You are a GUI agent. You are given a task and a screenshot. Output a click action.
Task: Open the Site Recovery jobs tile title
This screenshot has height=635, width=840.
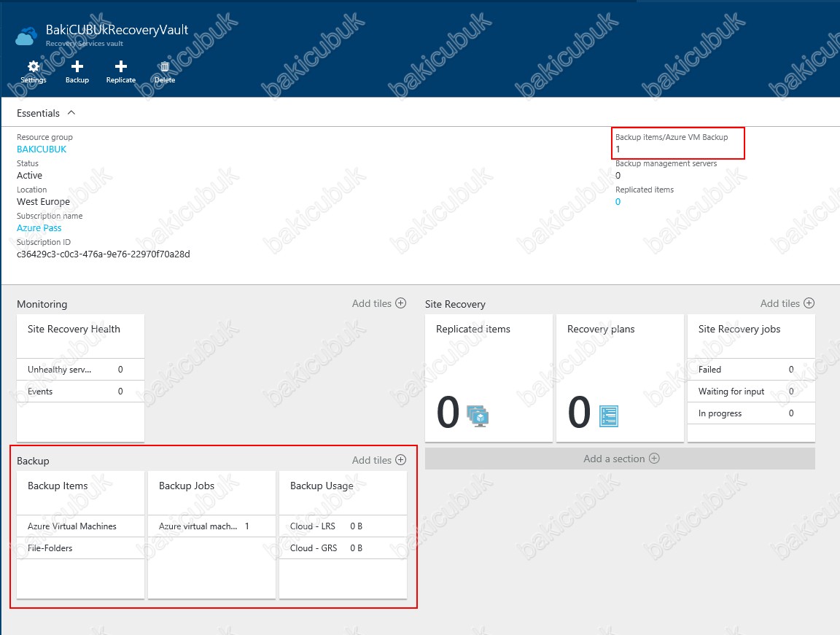click(739, 330)
